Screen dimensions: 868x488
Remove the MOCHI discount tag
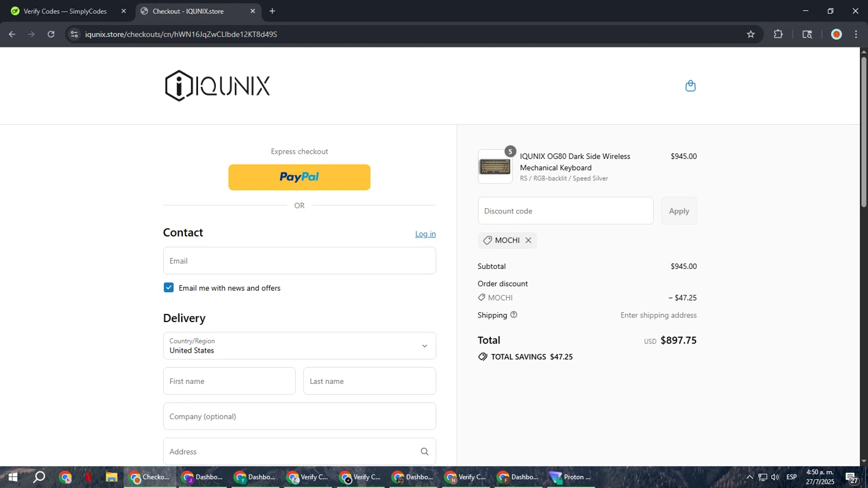528,241
